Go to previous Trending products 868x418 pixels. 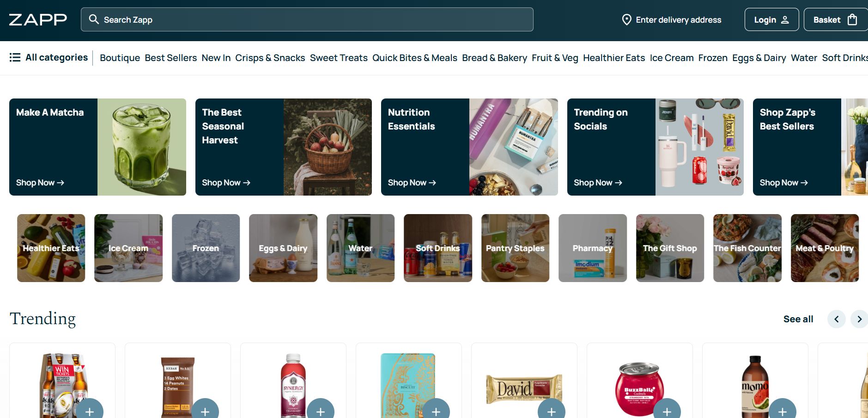pyautogui.click(x=836, y=319)
